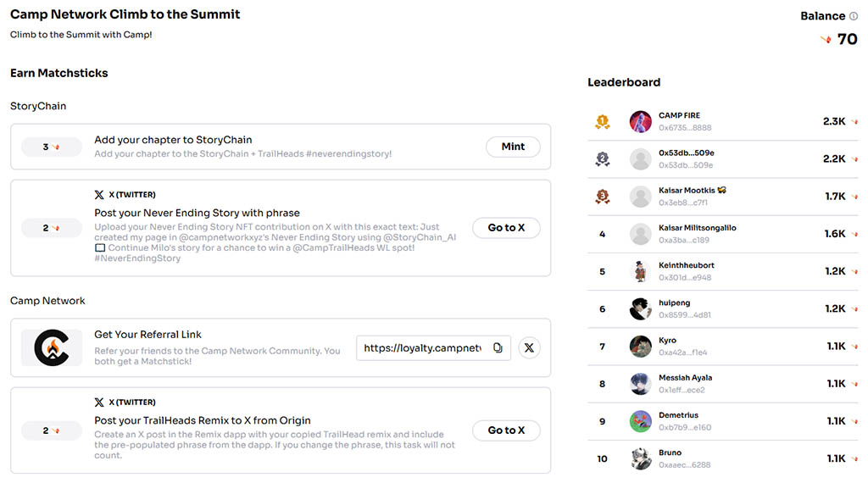Click wallet address 0x8599...4d81
This screenshot has width=868, height=483.
(685, 315)
